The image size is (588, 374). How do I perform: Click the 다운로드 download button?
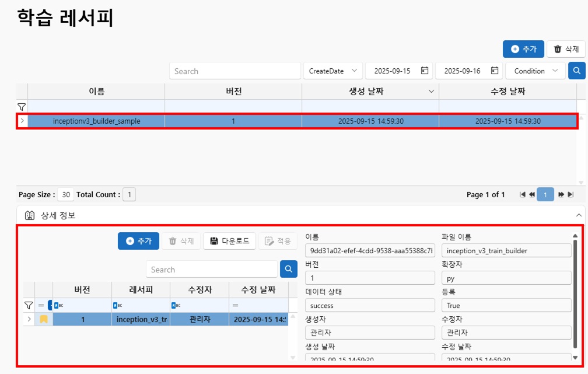tap(229, 241)
